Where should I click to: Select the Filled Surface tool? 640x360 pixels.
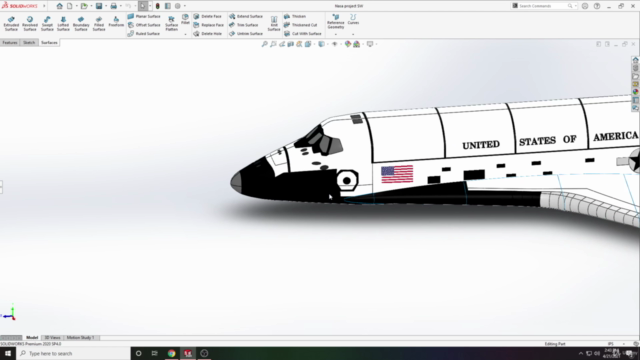(x=99, y=24)
